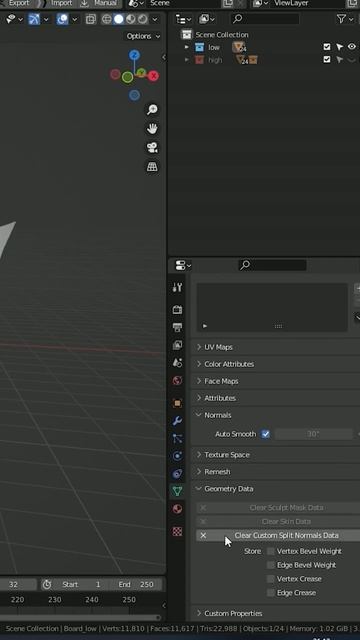Open the Output properties tab

click(x=177, y=327)
